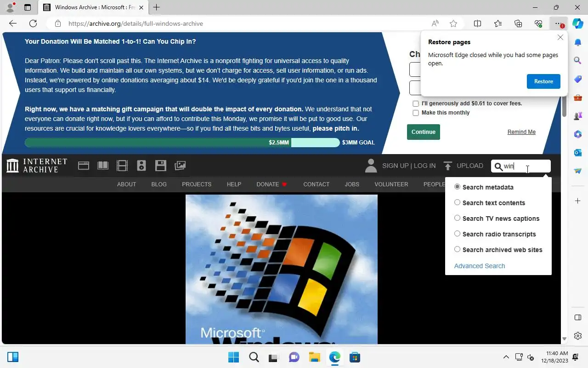Open the Favorites list icon

(x=498, y=23)
